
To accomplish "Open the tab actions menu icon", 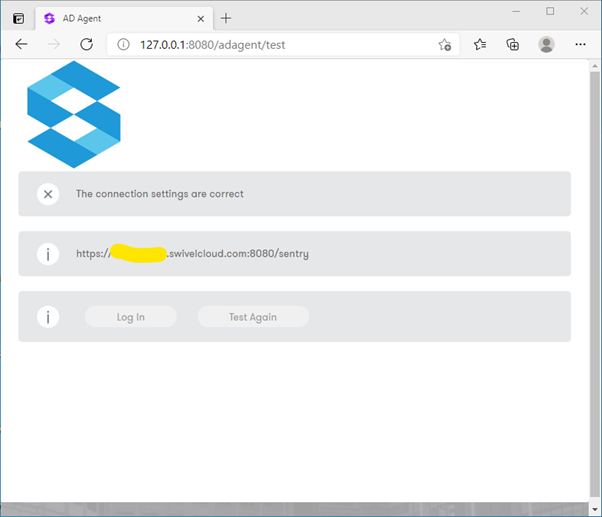I will [x=18, y=18].
